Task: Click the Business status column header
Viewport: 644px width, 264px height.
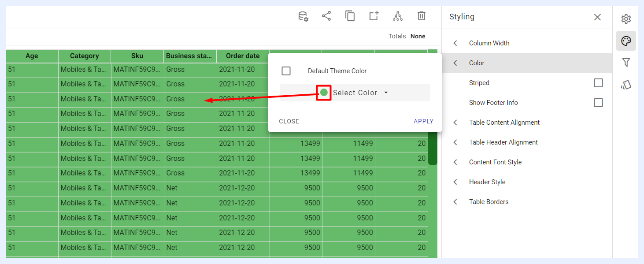Action: 190,56
